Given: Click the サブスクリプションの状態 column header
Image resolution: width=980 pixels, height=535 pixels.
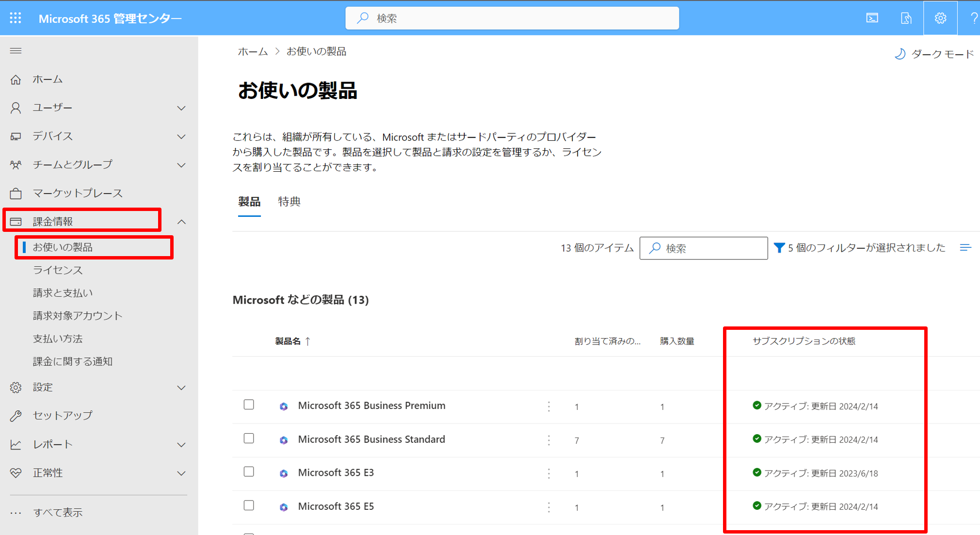Looking at the screenshot, I should pos(803,341).
